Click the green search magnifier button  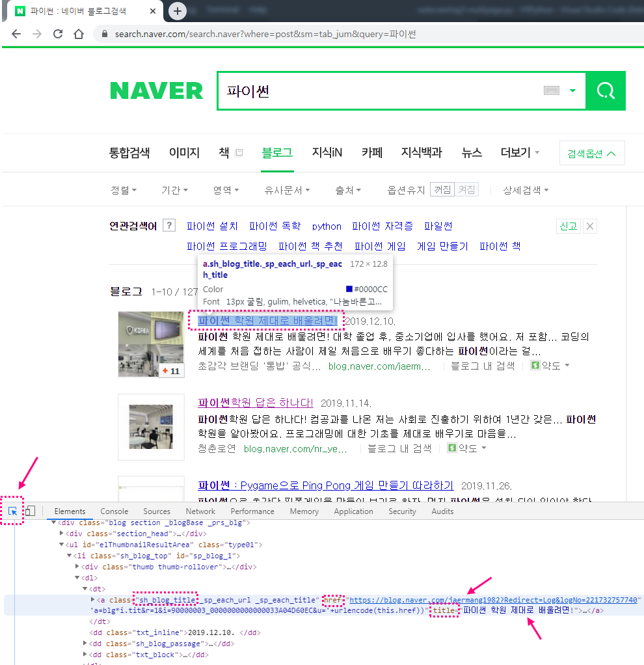[x=606, y=90]
